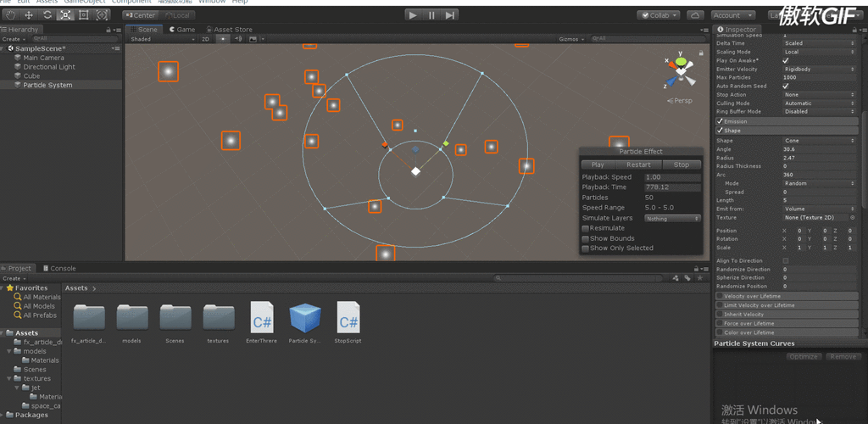Toggle the Play On Awake checkbox
The height and width of the screenshot is (424, 868).
[786, 61]
